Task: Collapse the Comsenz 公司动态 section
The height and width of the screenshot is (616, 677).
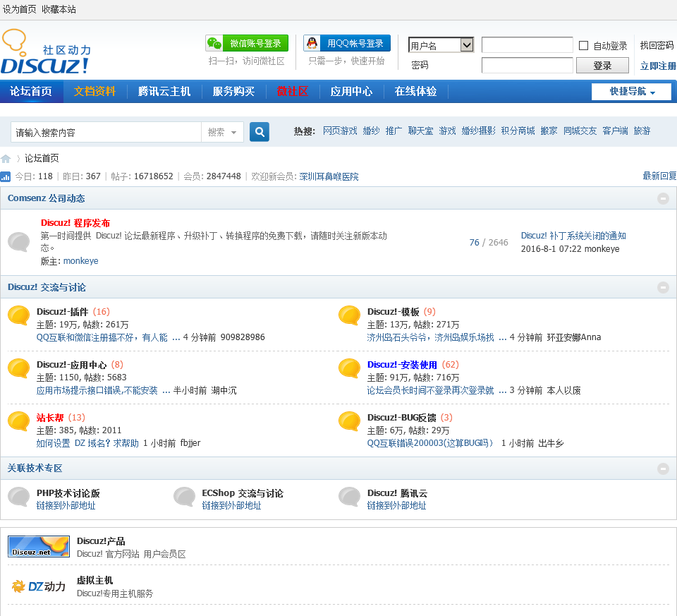Action: pos(663,198)
